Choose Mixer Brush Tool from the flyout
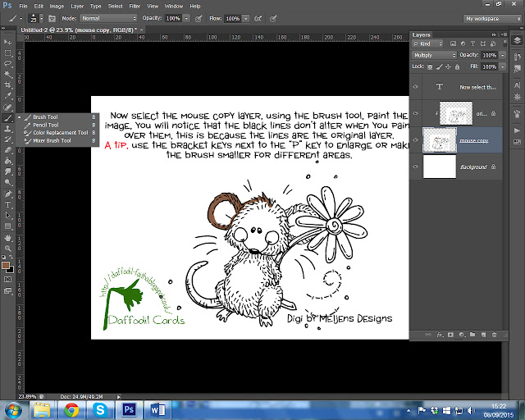The width and height of the screenshot is (525, 420). pos(57,140)
